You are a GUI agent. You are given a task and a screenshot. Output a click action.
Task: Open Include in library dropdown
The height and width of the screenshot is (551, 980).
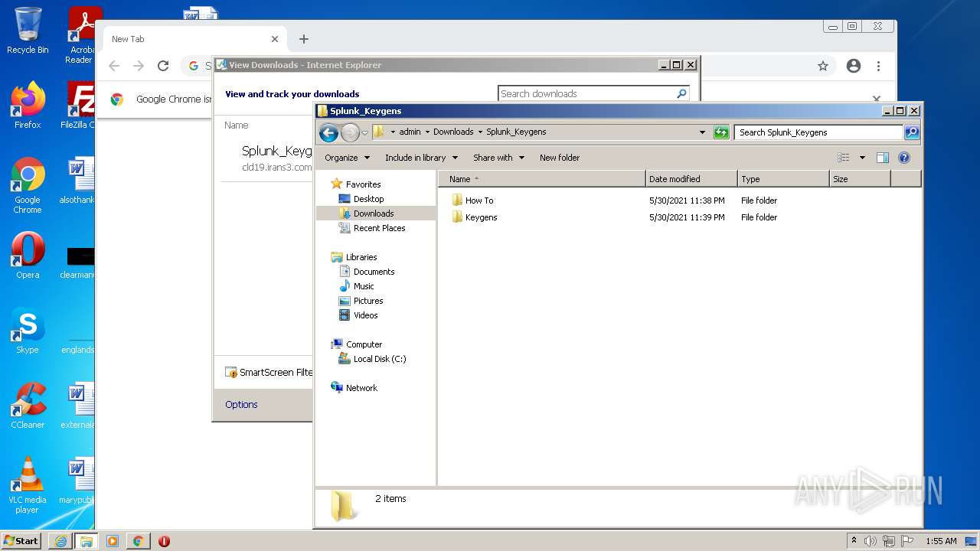[421, 158]
